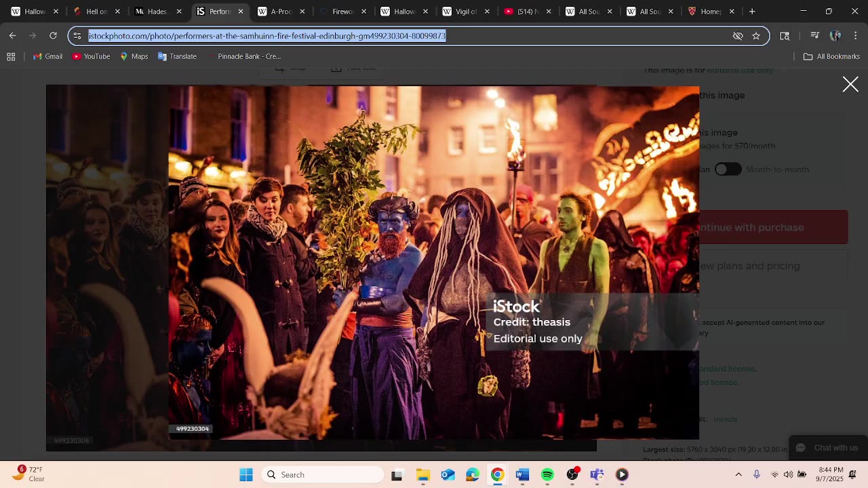This screenshot has width=868, height=488.
Task: Open the Wi-Fi network tray icon
Action: pyautogui.click(x=774, y=474)
